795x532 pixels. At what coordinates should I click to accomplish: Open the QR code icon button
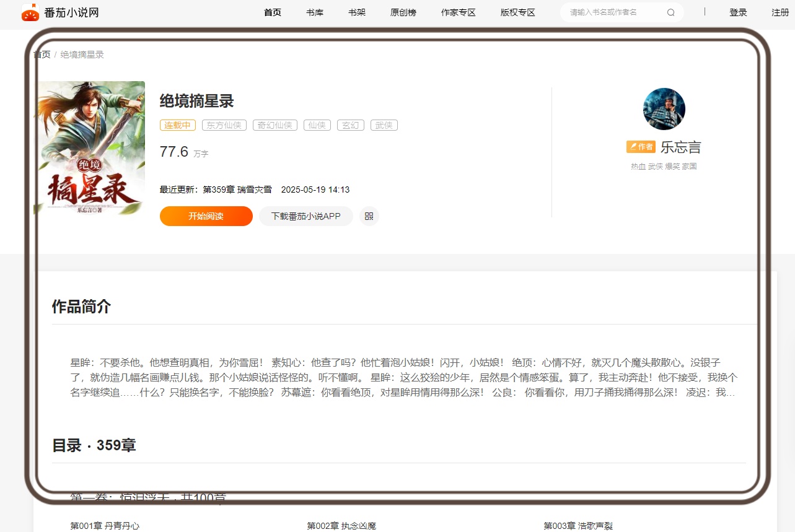pos(369,216)
